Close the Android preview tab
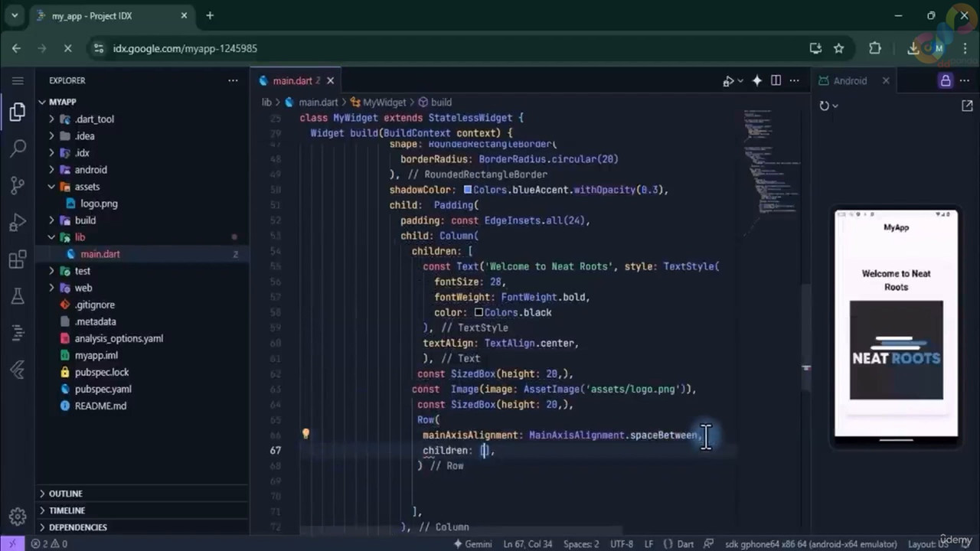 [886, 80]
